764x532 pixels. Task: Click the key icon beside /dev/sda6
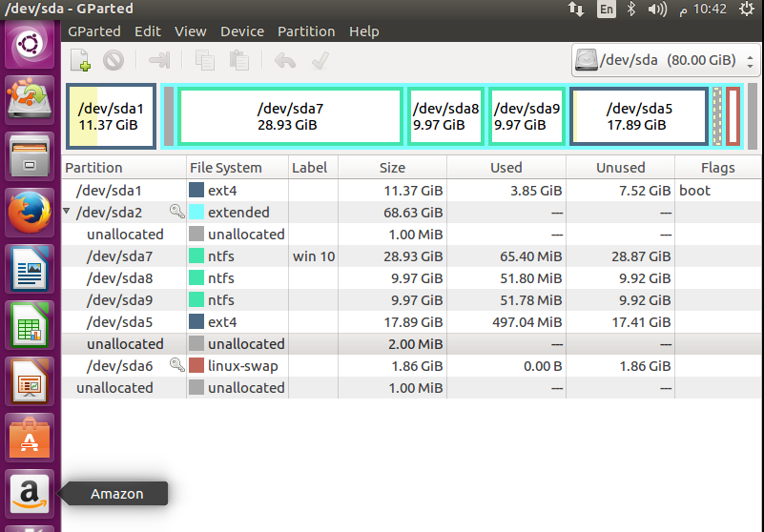[176, 365]
